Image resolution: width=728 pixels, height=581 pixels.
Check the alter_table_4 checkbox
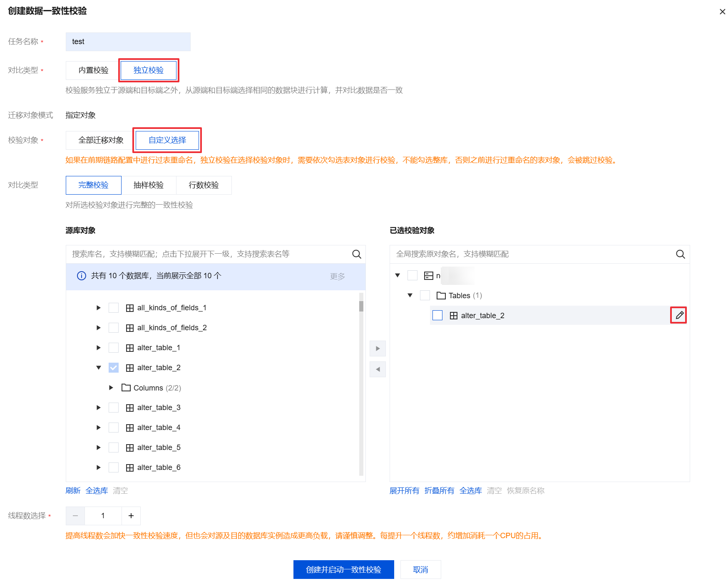pos(114,428)
